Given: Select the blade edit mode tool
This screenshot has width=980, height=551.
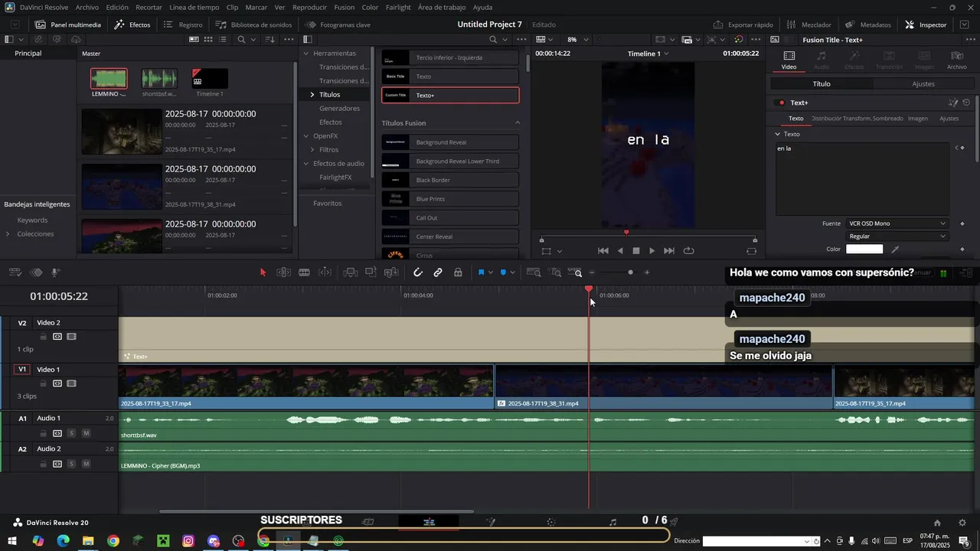Looking at the screenshot, I should coord(304,272).
